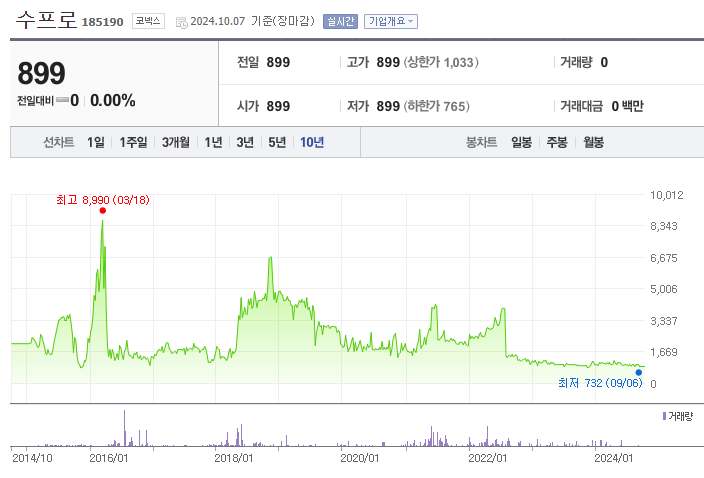704x478 pixels.
Task: Click the 8,343 y-axis label
Action: 664,226
